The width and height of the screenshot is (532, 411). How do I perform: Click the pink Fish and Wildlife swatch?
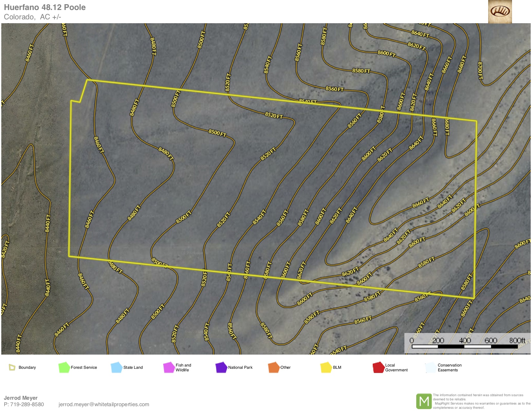tap(169, 367)
